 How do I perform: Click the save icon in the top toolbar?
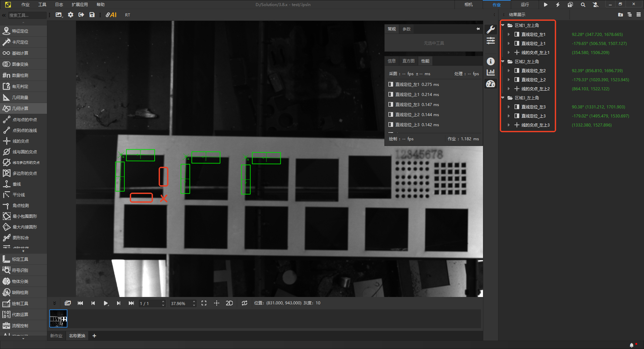tap(92, 15)
